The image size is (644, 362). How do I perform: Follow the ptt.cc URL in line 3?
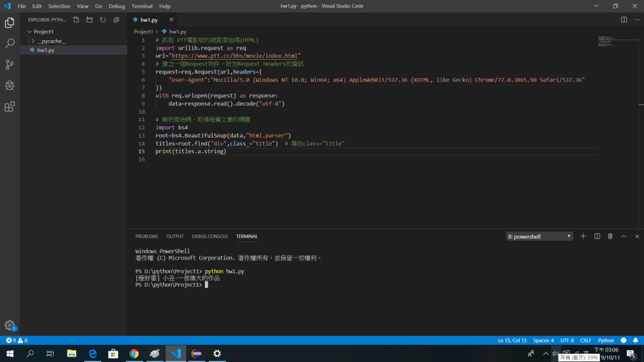tap(235, 56)
